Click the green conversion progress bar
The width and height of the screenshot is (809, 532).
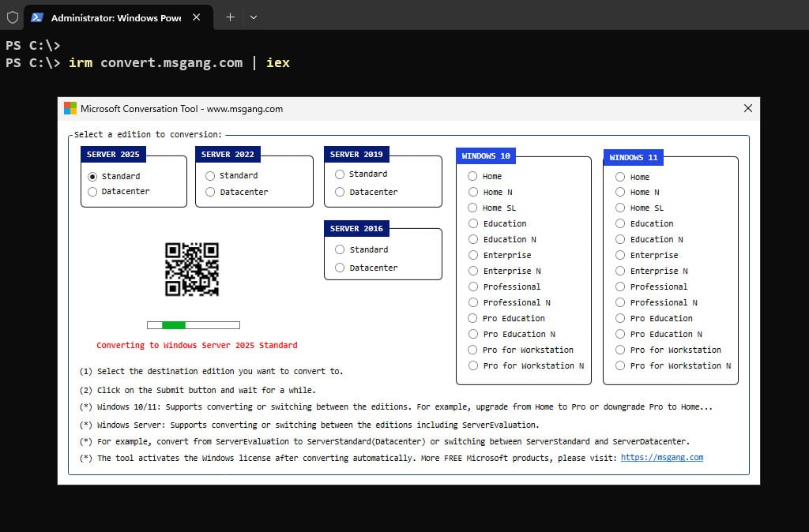194,324
